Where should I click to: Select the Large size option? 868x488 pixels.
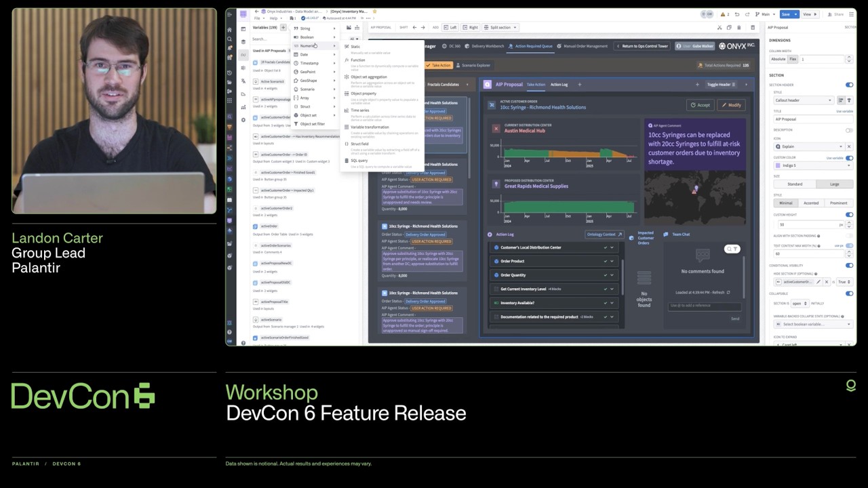(834, 184)
